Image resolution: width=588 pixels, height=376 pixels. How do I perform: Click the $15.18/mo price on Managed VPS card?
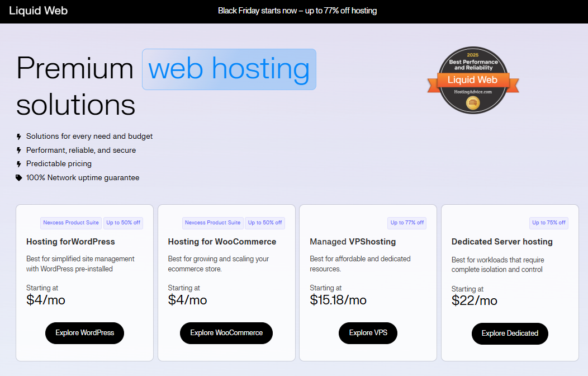(x=338, y=300)
